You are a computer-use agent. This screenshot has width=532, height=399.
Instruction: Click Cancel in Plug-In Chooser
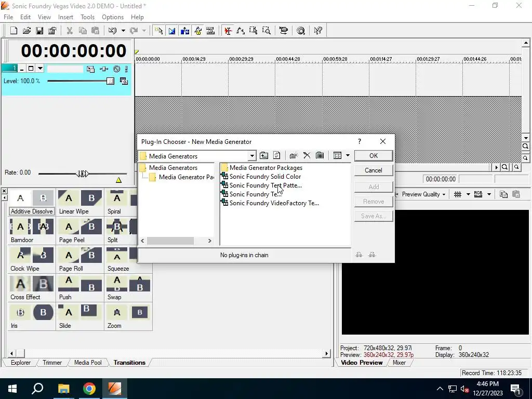(374, 170)
